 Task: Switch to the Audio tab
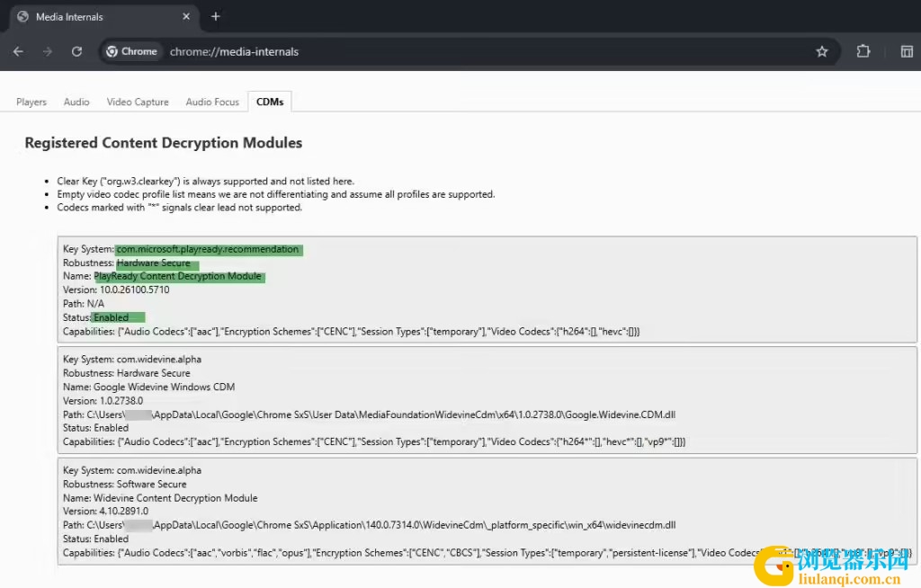(x=76, y=102)
